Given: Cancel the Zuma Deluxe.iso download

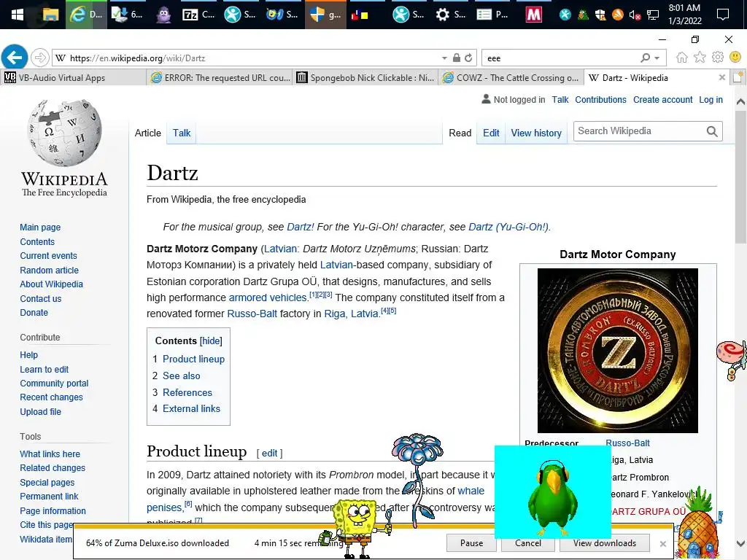Looking at the screenshot, I should coord(528,542).
